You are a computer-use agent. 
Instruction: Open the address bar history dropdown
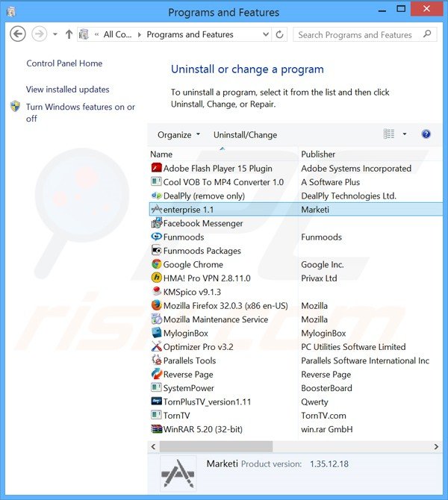(266, 34)
